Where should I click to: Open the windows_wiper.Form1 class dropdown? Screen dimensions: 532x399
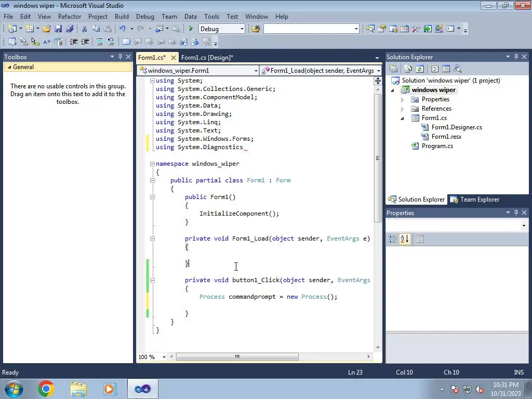256,71
